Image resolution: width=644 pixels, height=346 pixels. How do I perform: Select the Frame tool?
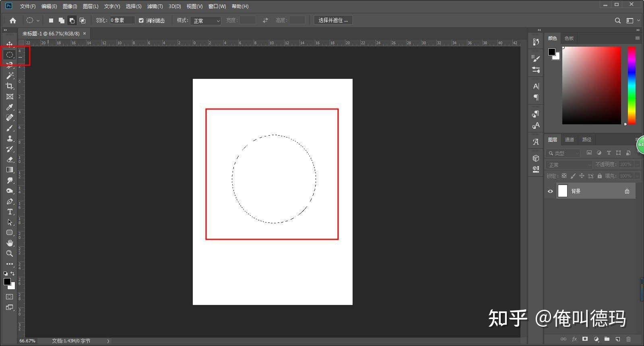tap(10, 97)
